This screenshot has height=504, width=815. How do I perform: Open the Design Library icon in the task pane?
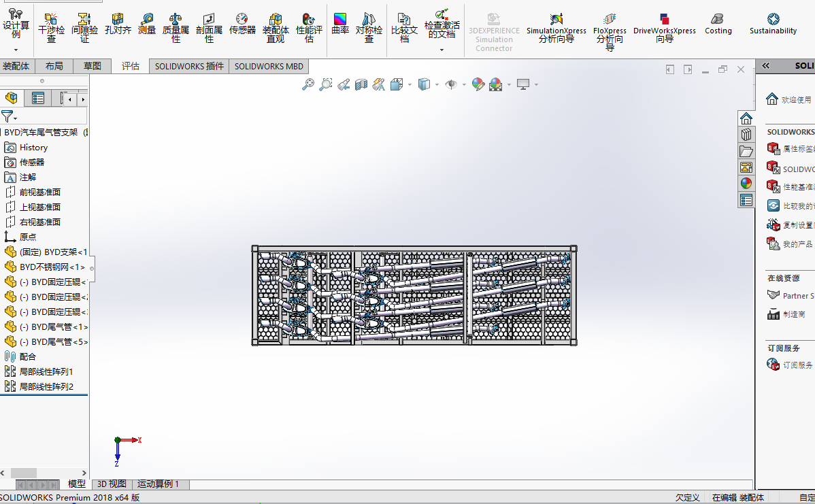click(746, 135)
